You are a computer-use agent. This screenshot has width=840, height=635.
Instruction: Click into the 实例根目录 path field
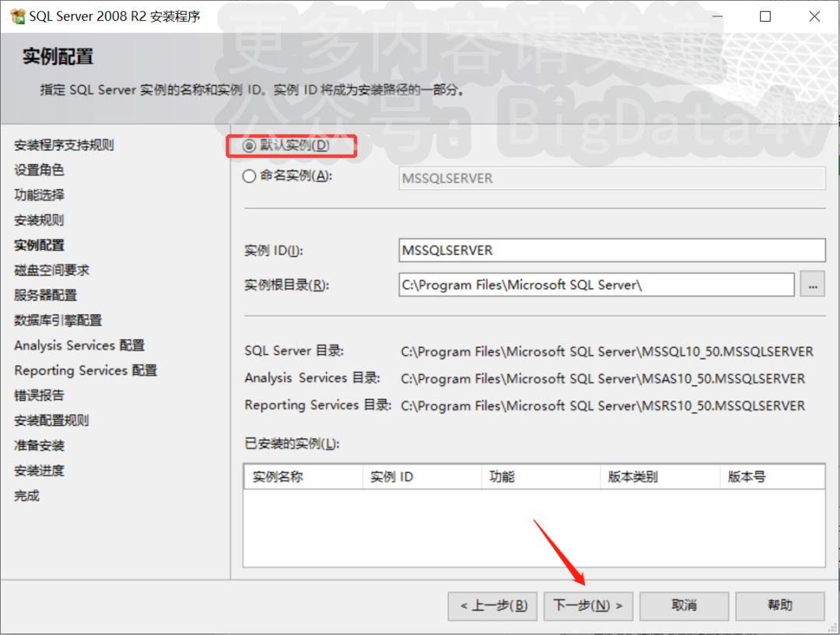pos(597,285)
